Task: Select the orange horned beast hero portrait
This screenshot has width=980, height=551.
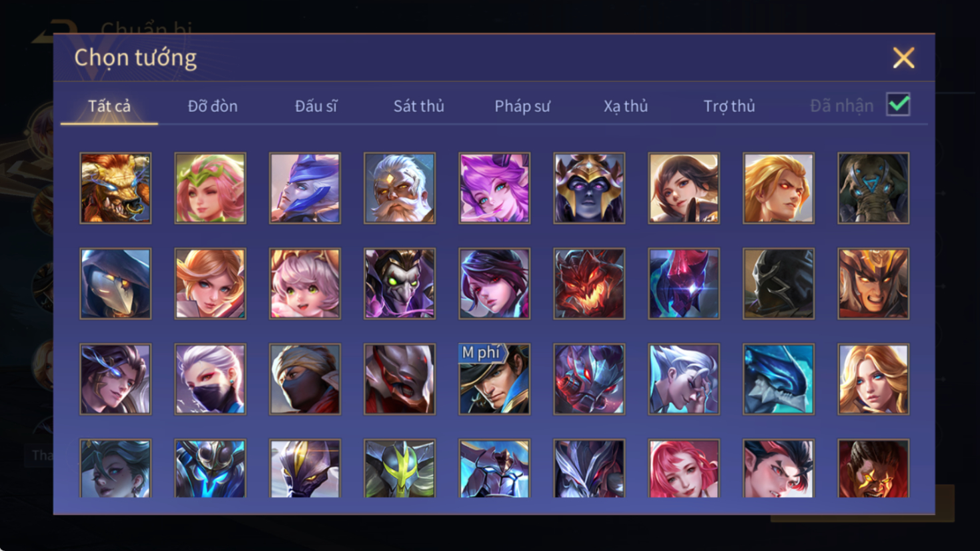Action: (115, 188)
